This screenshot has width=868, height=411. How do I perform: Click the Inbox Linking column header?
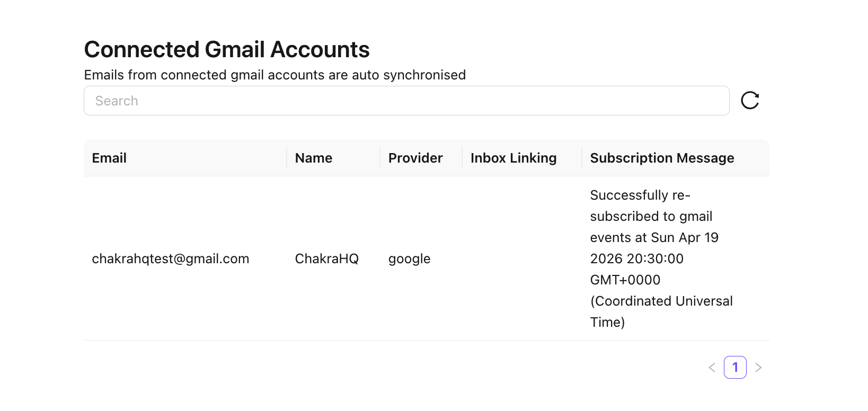[x=513, y=158]
